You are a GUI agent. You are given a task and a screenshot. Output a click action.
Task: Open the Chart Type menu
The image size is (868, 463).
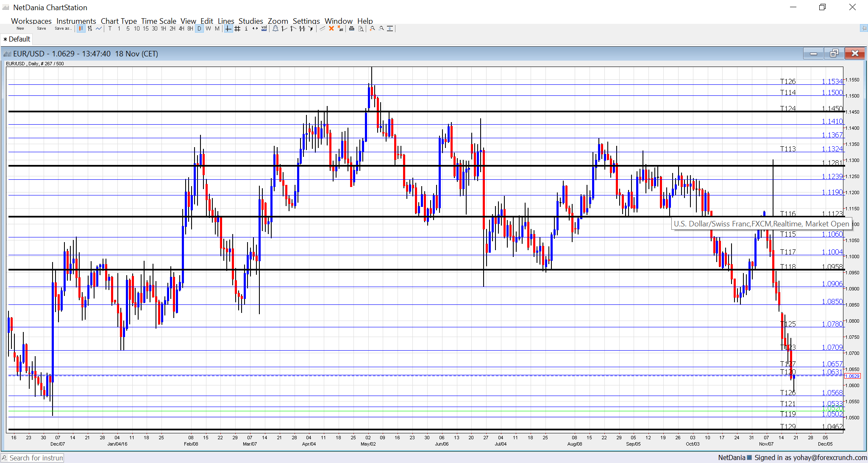119,21
